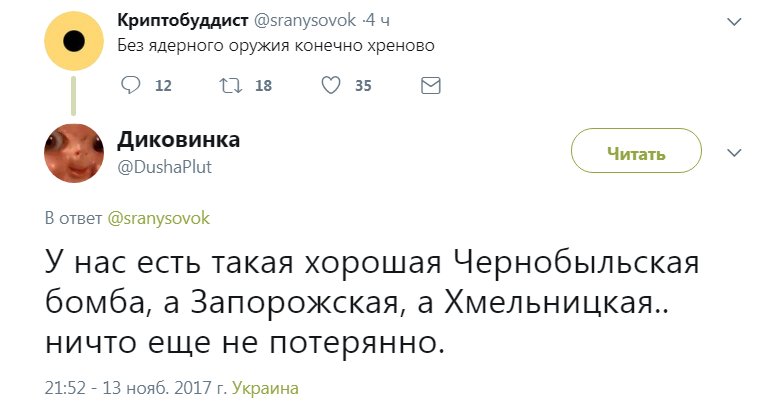Click the envelope direct message icon
The height and width of the screenshot is (409, 776).
(430, 86)
